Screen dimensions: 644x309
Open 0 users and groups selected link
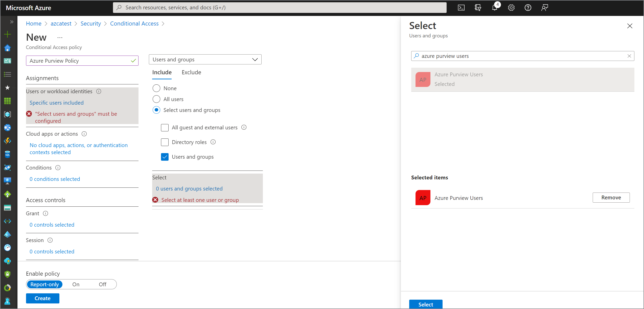coord(189,188)
